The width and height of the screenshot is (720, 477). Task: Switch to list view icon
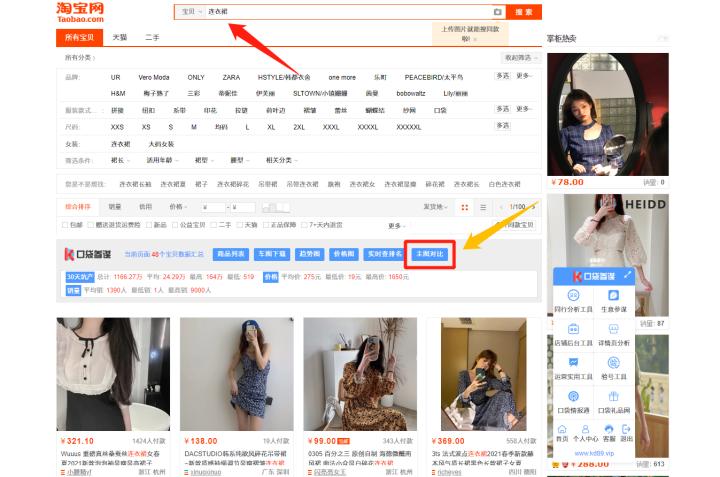click(483, 208)
